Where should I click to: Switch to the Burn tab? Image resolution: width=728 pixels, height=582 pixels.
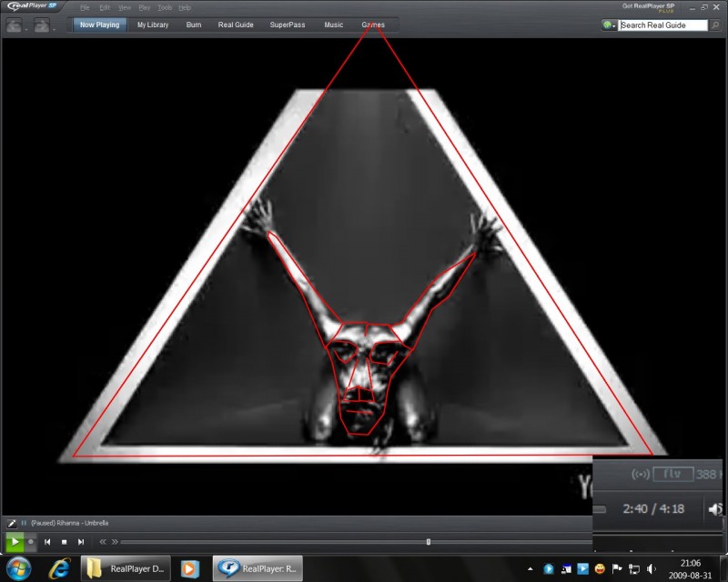194,25
